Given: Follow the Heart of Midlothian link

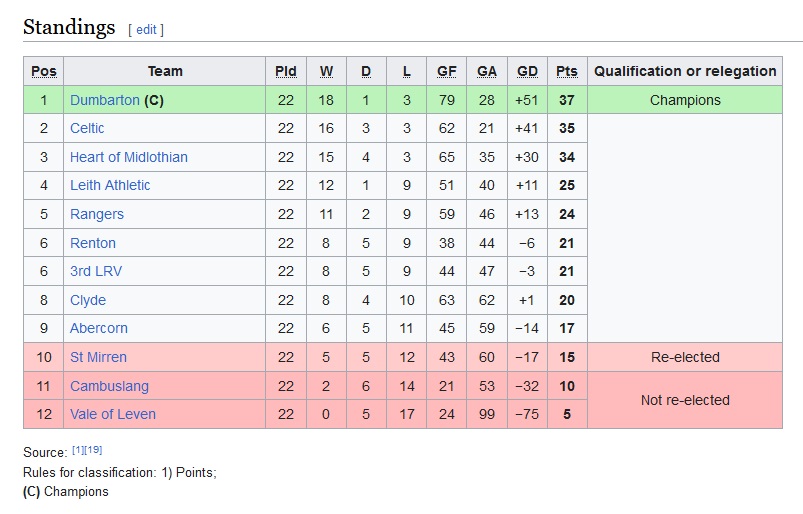Looking at the screenshot, I should click(129, 157).
